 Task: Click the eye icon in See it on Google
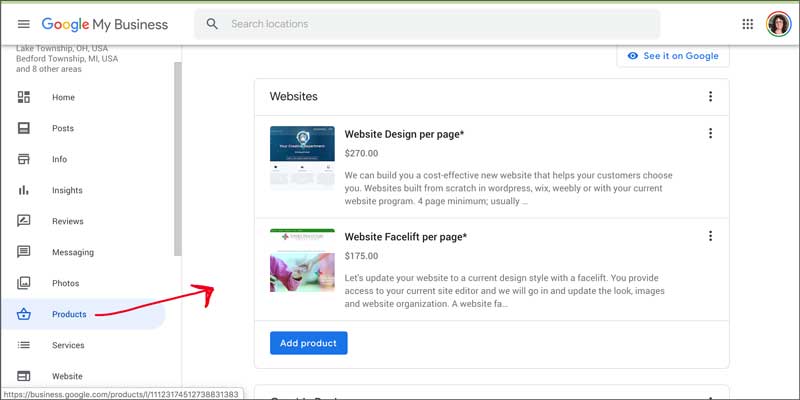[633, 56]
